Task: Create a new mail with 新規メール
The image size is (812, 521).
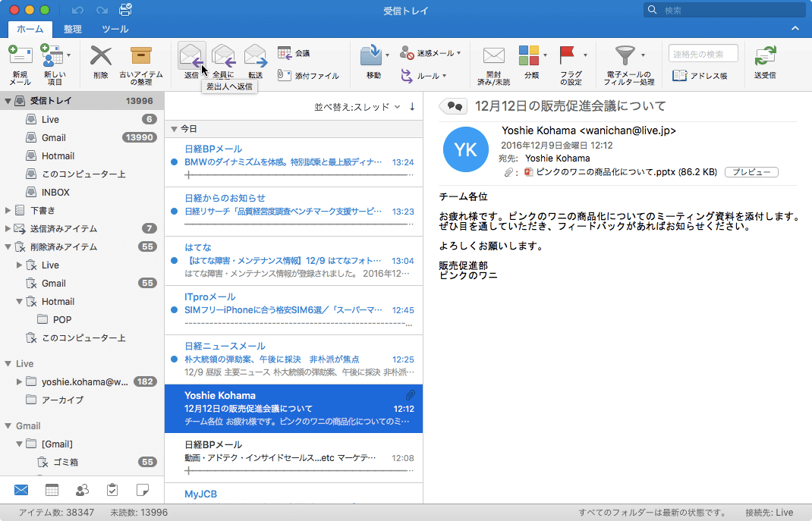Action: tap(20, 64)
